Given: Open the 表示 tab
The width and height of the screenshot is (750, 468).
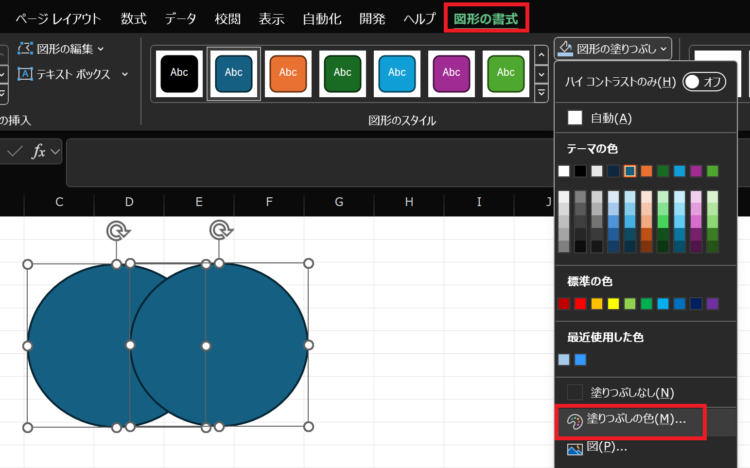Looking at the screenshot, I should click(x=271, y=19).
